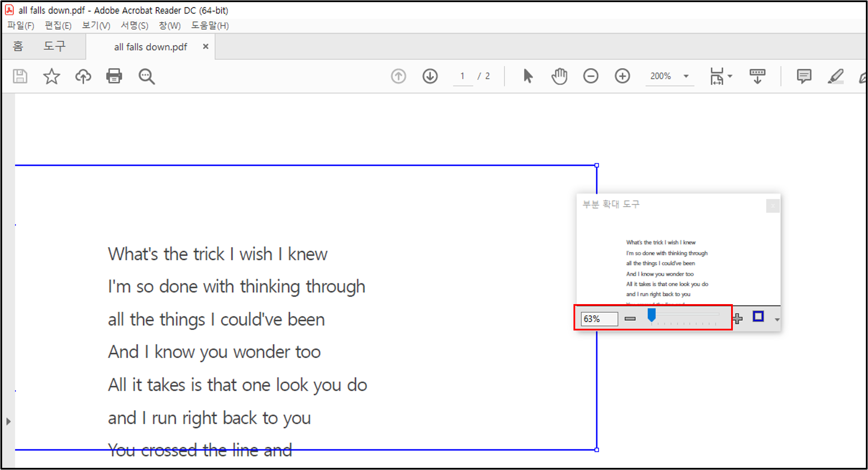Open the add comment note tool
Image resolution: width=868 pixels, height=470 pixels.
(804, 76)
